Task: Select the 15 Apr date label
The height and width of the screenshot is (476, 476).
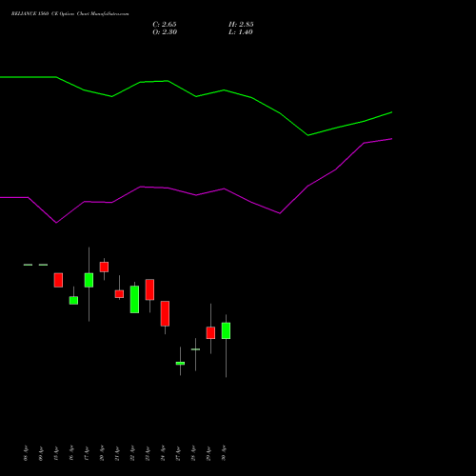Action: tap(56, 453)
